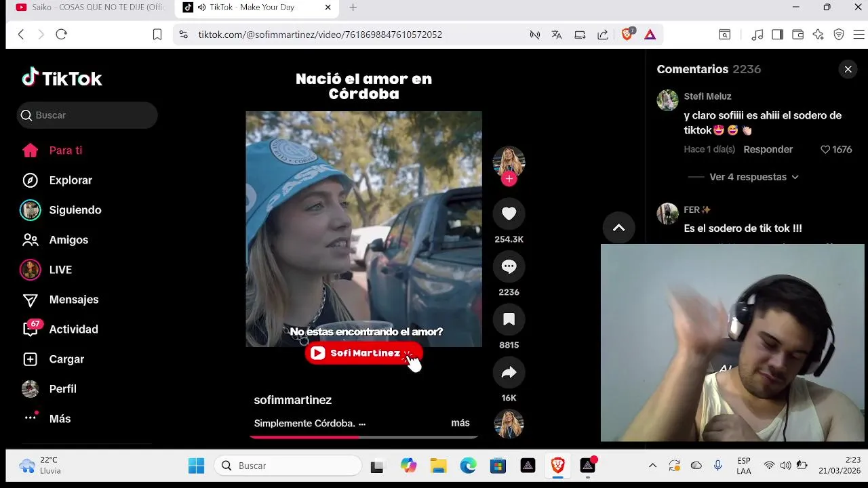Go to previous video with up chevron
Screen dimensions: 868x488
[618, 228]
